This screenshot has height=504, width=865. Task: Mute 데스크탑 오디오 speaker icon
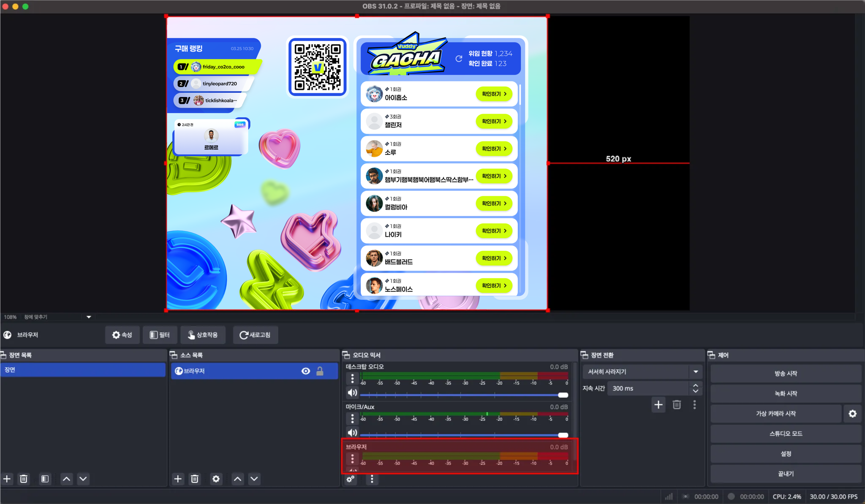coord(352,393)
